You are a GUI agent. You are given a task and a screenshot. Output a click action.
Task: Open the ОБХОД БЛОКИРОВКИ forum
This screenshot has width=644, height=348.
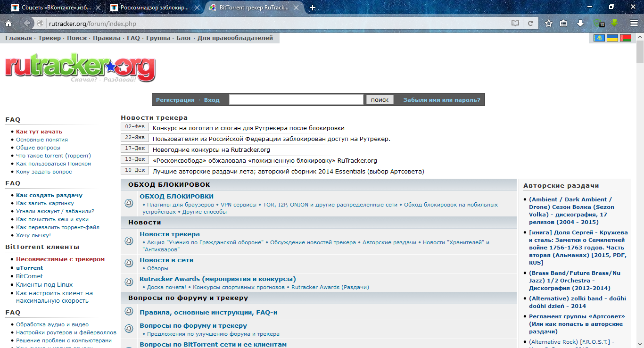tap(176, 196)
